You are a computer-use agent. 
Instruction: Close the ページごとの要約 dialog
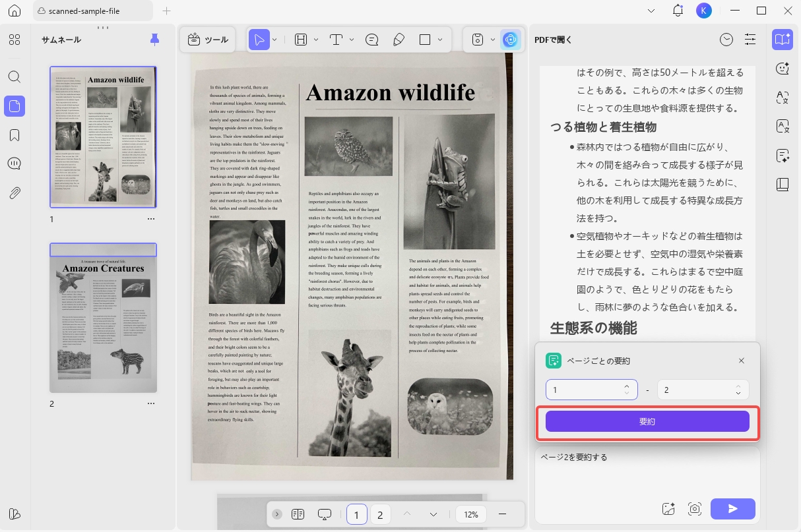pyautogui.click(x=742, y=361)
